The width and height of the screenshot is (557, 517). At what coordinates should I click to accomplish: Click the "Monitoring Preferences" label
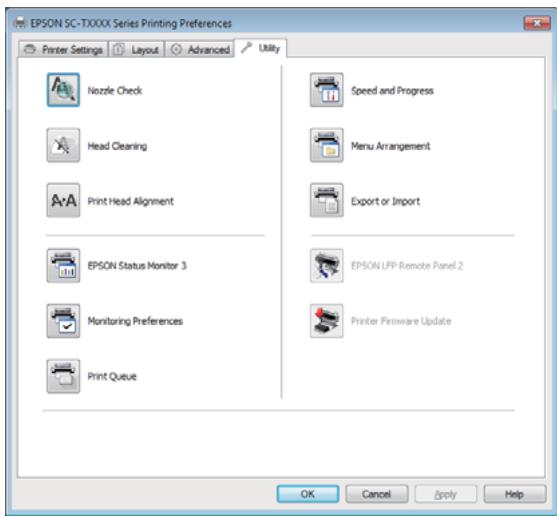tap(135, 321)
